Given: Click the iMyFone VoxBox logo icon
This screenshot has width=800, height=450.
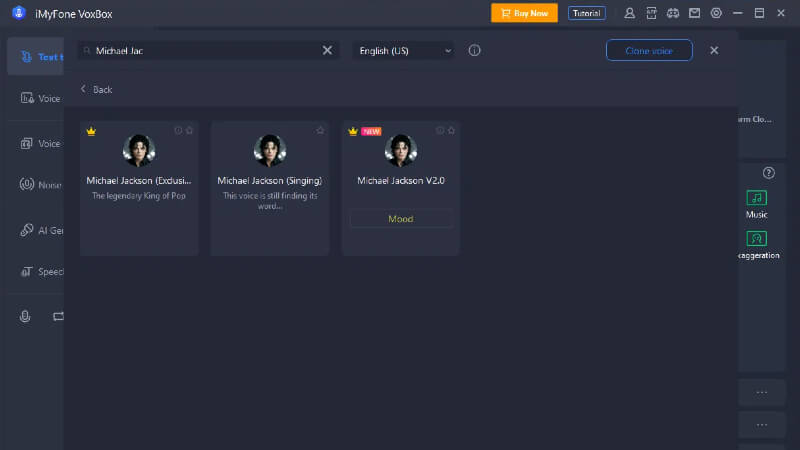Looking at the screenshot, I should click(19, 13).
